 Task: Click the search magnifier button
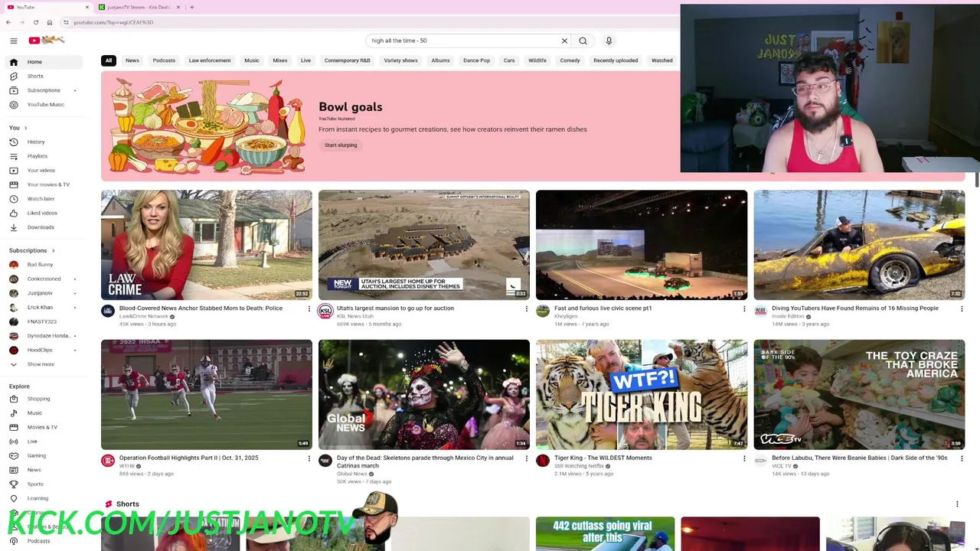click(x=583, y=41)
